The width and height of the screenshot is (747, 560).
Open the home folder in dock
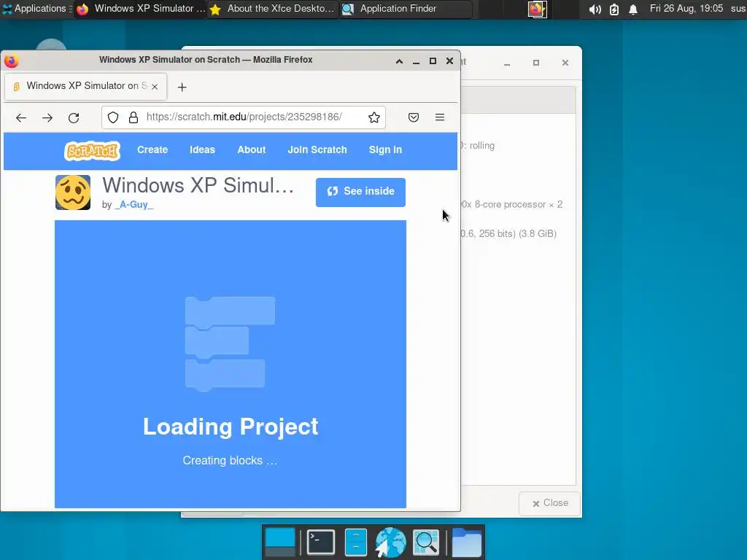[466, 542]
